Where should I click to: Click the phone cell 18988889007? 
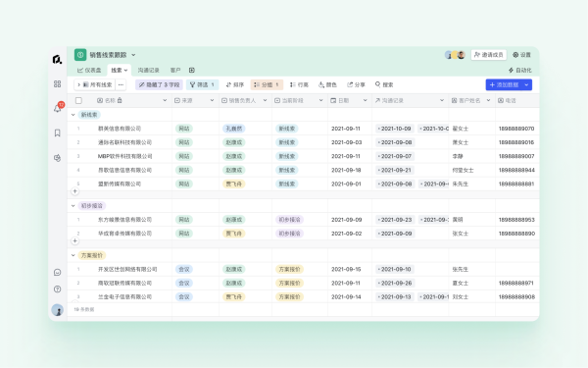point(516,156)
